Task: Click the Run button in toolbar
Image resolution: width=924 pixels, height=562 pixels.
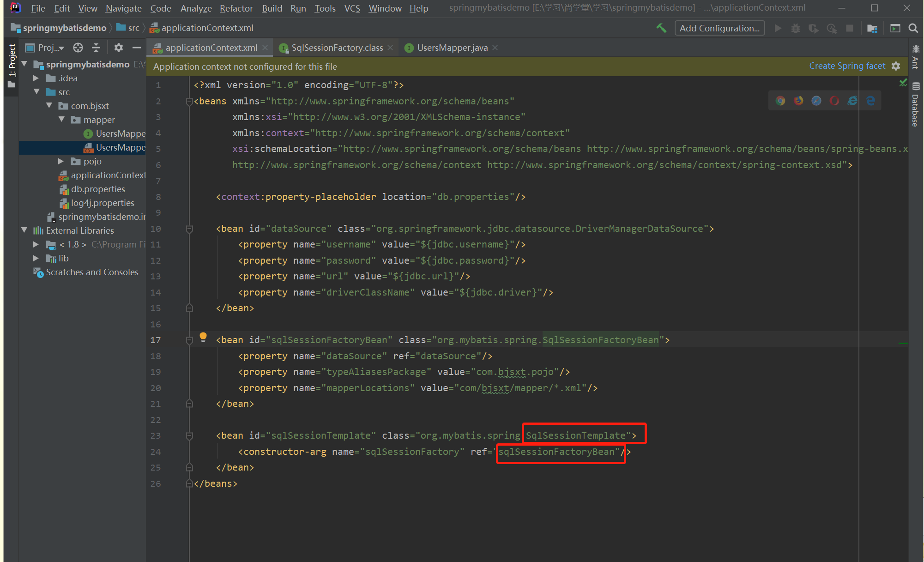Action: (x=778, y=28)
